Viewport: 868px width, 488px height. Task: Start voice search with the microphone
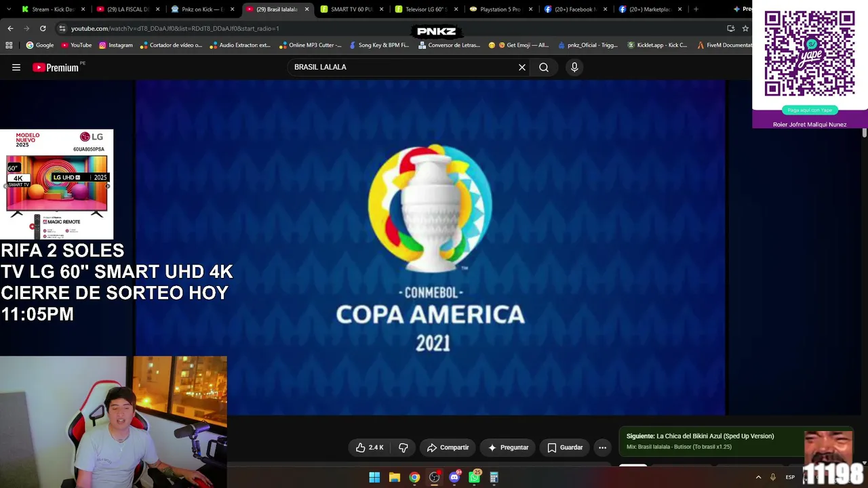(x=574, y=67)
